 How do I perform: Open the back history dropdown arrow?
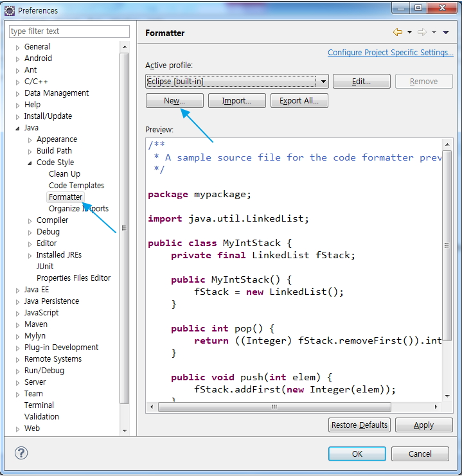pyautogui.click(x=409, y=32)
